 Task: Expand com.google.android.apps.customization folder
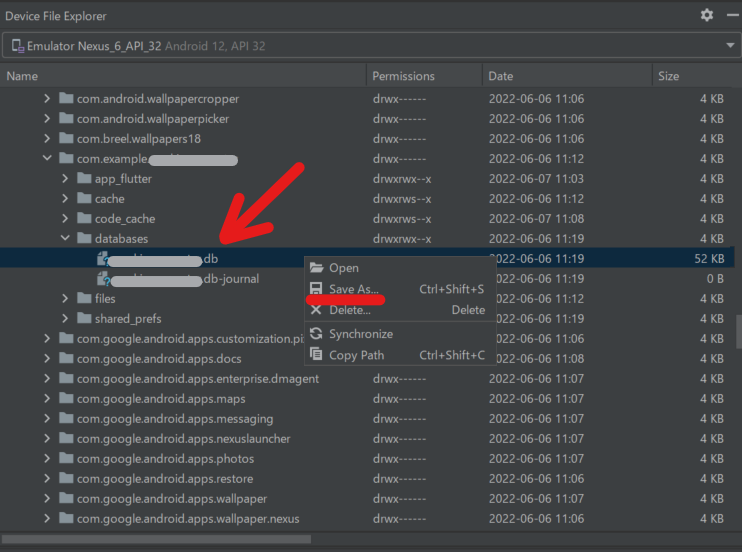click(x=46, y=338)
